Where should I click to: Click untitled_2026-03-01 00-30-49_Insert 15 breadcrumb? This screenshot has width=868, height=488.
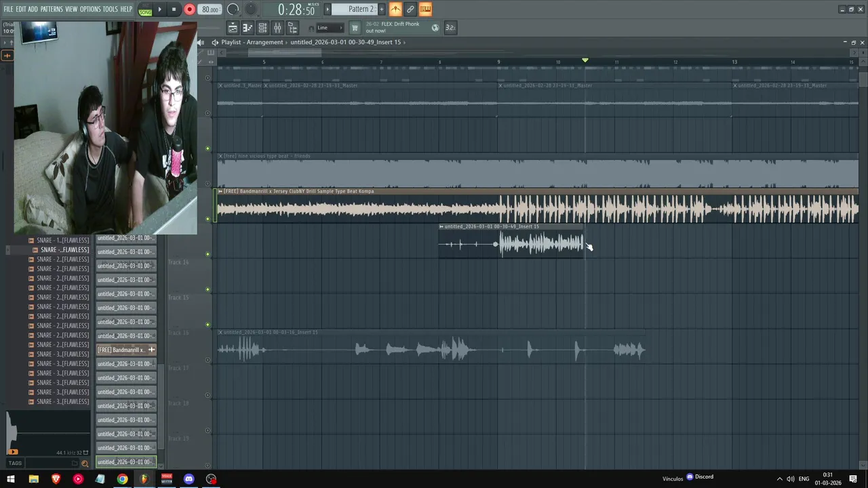(346, 42)
